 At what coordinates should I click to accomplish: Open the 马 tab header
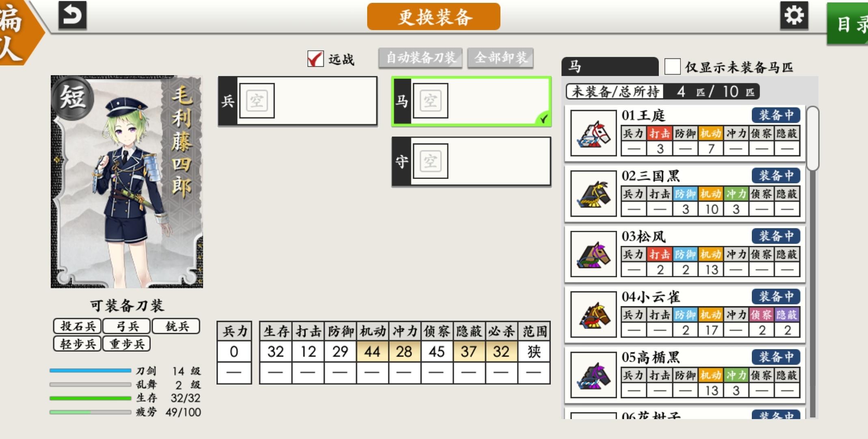[609, 67]
